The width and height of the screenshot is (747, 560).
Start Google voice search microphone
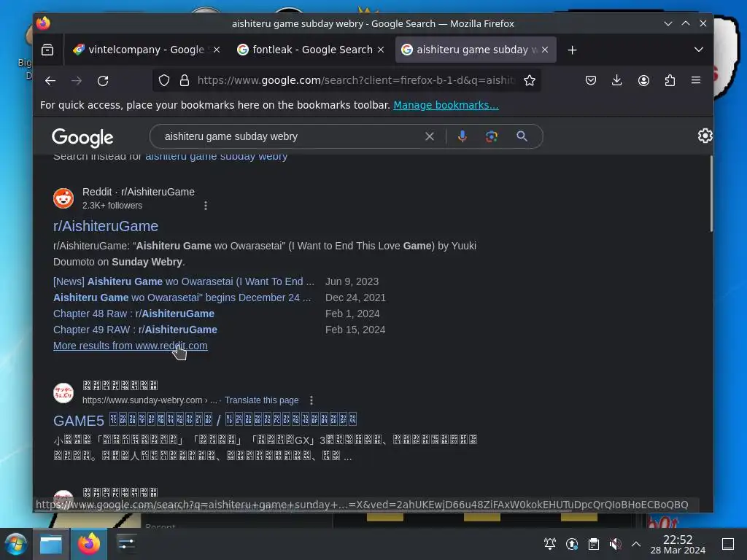462,136
